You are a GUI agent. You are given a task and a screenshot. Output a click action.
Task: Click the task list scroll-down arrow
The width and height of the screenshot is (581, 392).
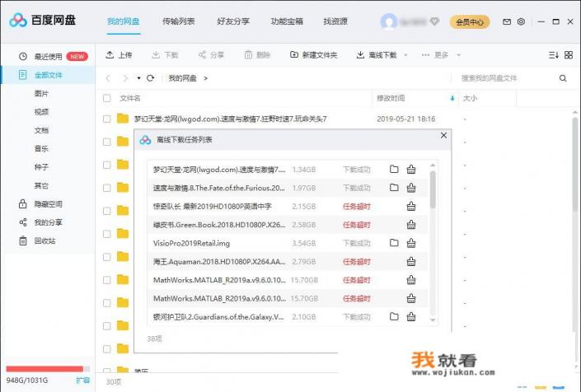[433, 320]
